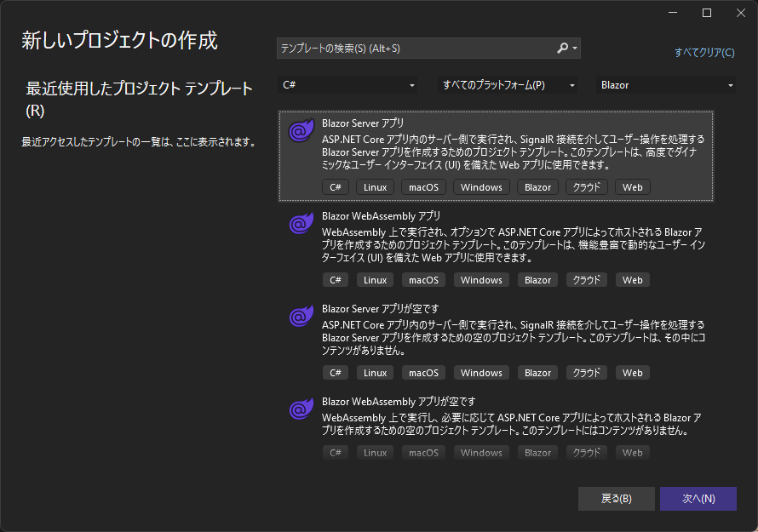758x532 pixels.
Task: Click Web tag under Blazor Server アプリ
Action: pyautogui.click(x=632, y=187)
